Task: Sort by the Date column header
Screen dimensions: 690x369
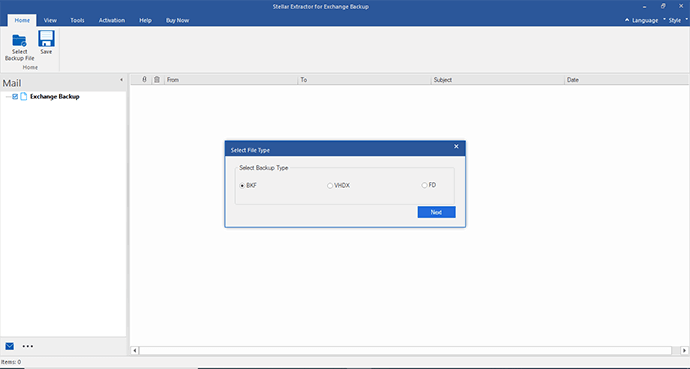Action: pyautogui.click(x=626, y=80)
